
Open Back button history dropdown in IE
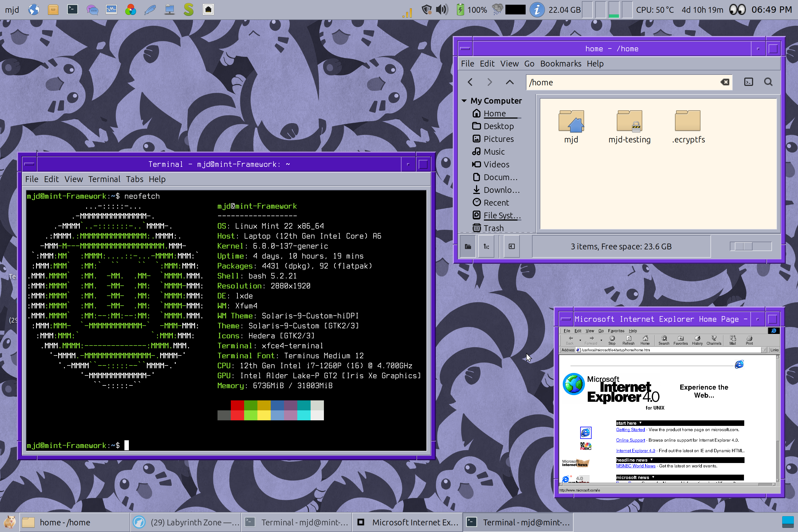coord(580,340)
